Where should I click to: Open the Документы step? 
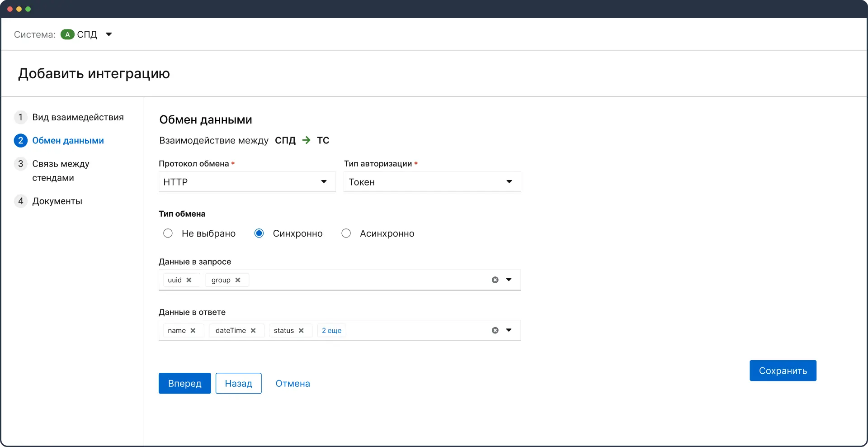tap(57, 201)
